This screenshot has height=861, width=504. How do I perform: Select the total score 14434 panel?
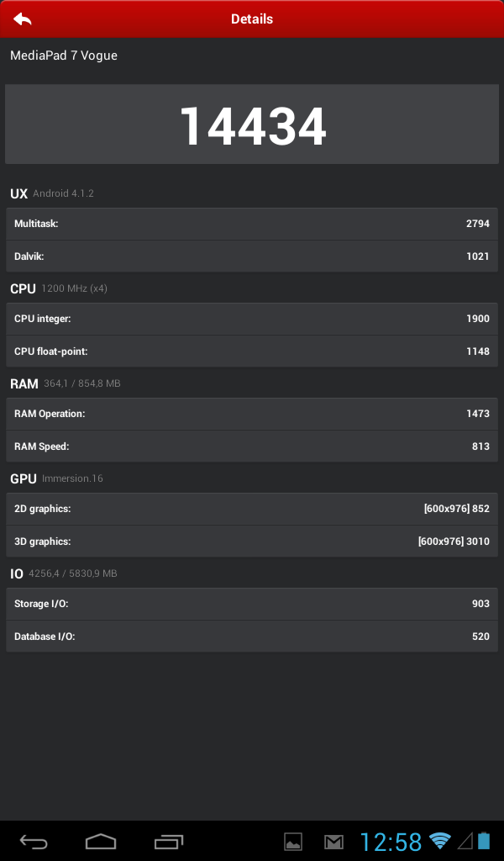(x=252, y=124)
